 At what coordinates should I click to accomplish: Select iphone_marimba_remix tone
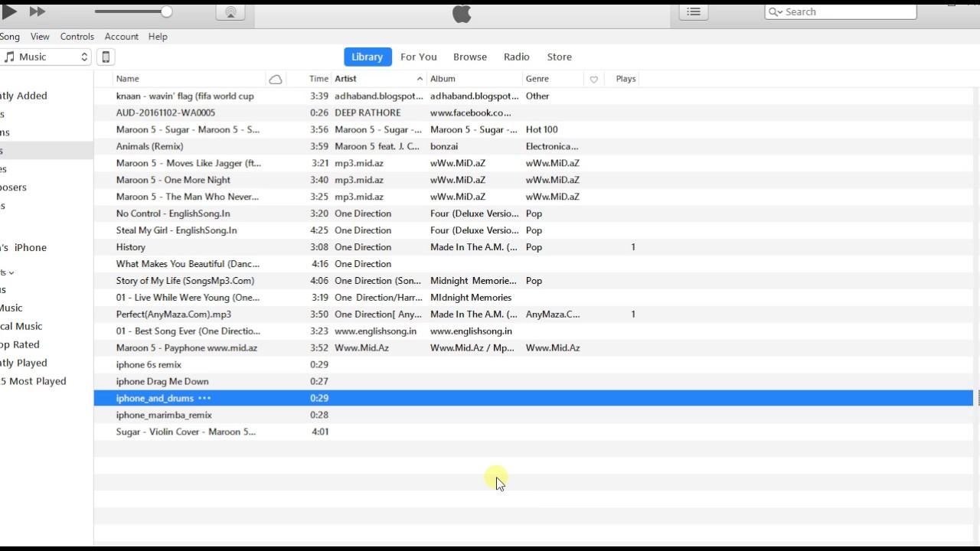(x=164, y=416)
